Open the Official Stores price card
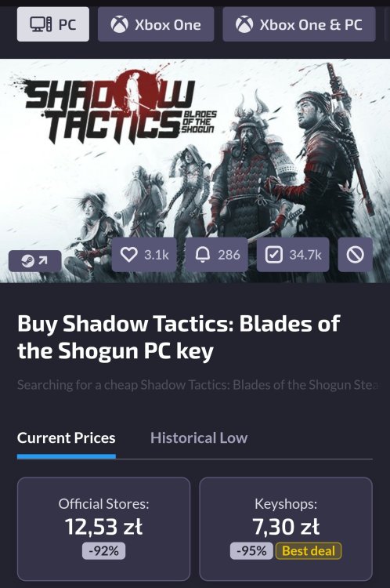Screen dimensions: 390x588 pyautogui.click(x=104, y=528)
